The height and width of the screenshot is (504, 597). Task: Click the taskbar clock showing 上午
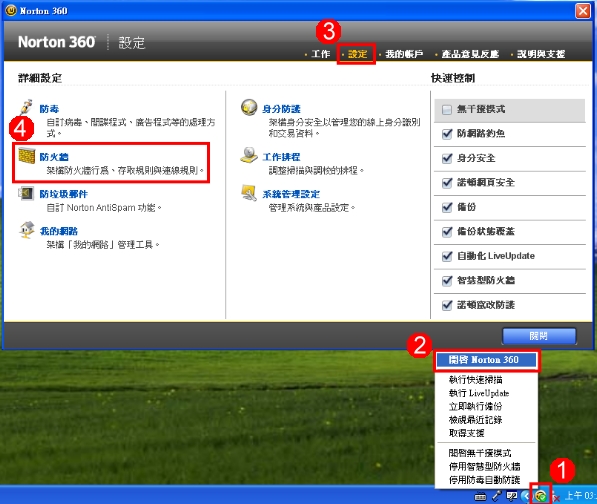[580, 496]
